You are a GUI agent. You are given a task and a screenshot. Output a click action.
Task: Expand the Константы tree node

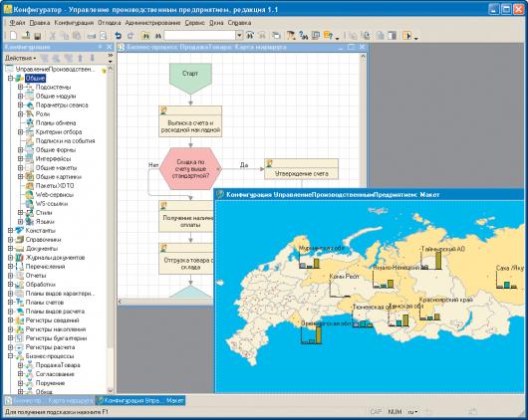(x=10, y=231)
